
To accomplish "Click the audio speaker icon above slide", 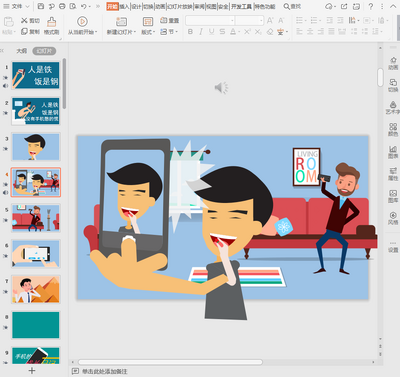I will (x=221, y=88).
